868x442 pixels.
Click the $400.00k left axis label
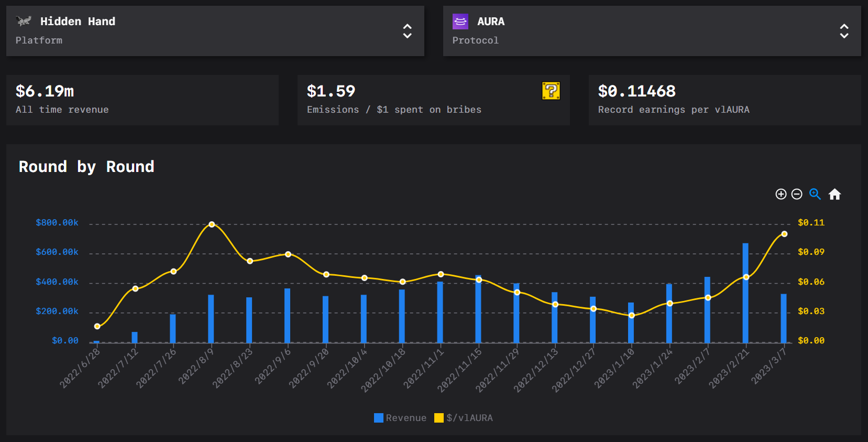pos(57,282)
